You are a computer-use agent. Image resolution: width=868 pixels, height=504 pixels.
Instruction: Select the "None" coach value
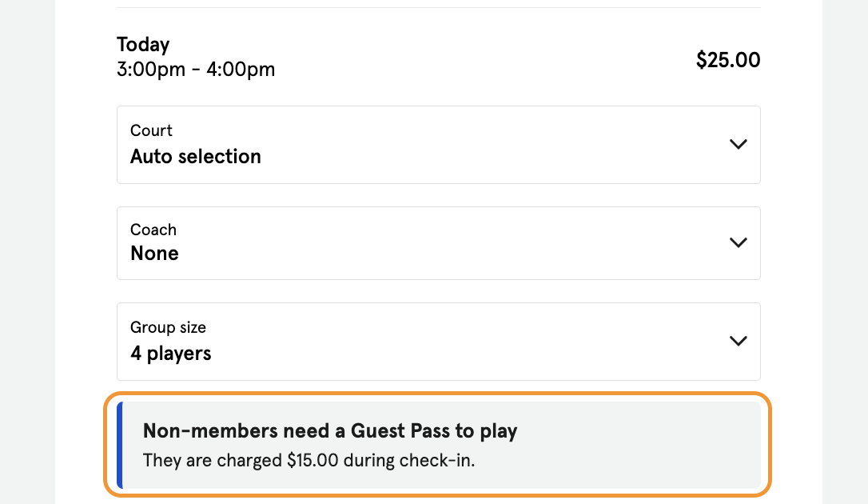[x=154, y=254]
